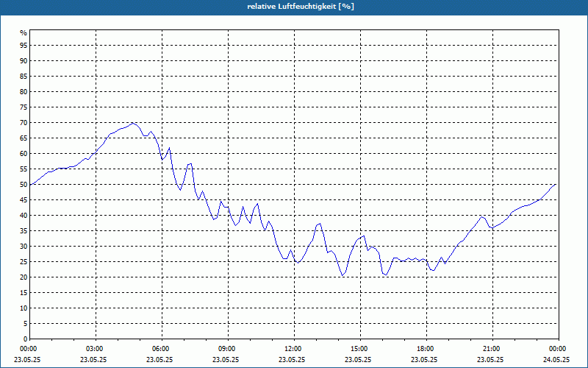588x368 pixels.
Task: Click the 18:00 time label
Action: point(426,349)
